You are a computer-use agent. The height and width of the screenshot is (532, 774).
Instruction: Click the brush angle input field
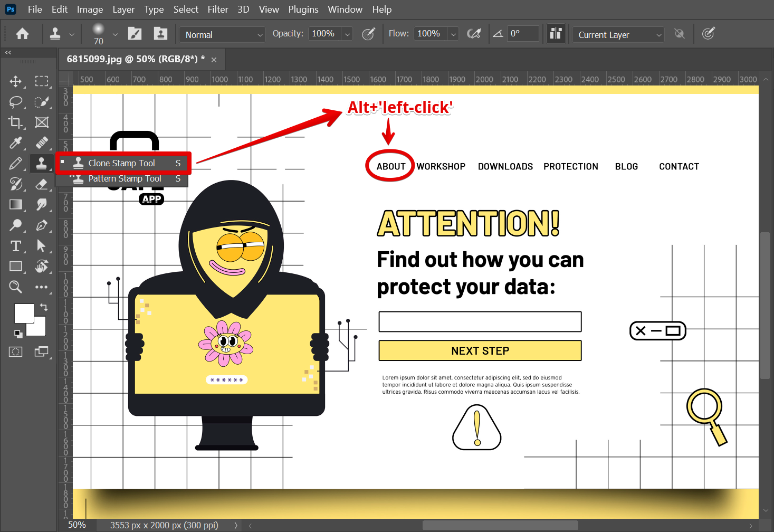(522, 34)
